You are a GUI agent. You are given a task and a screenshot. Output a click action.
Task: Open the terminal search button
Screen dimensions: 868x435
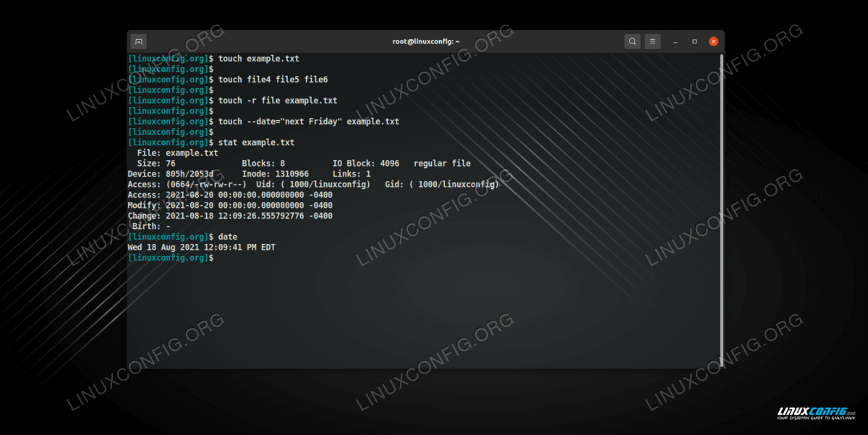[632, 42]
